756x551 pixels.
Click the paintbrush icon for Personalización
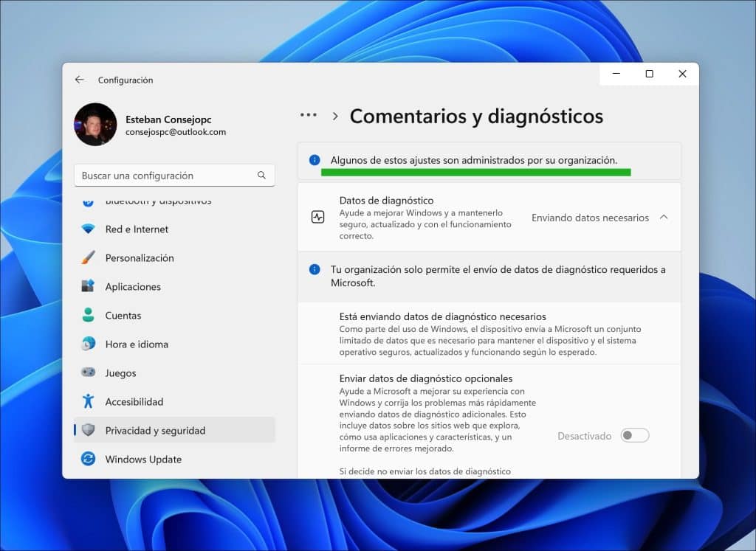89,257
